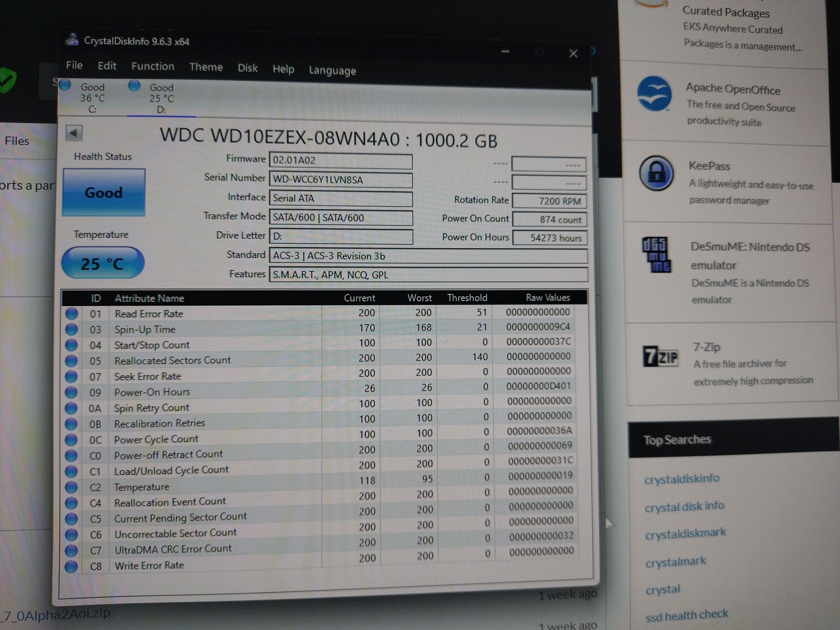Open the KeePass project link
This screenshot has width=840, height=630.
pyautogui.click(x=709, y=166)
